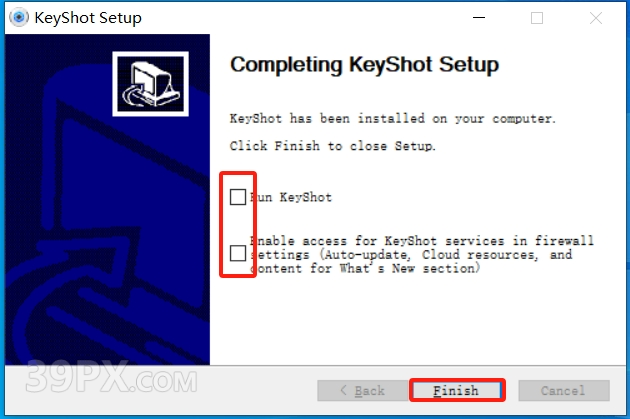Screen dimensions: 630x419
Task: Click the KeyShot Setup title bar text
Action: click(x=88, y=18)
